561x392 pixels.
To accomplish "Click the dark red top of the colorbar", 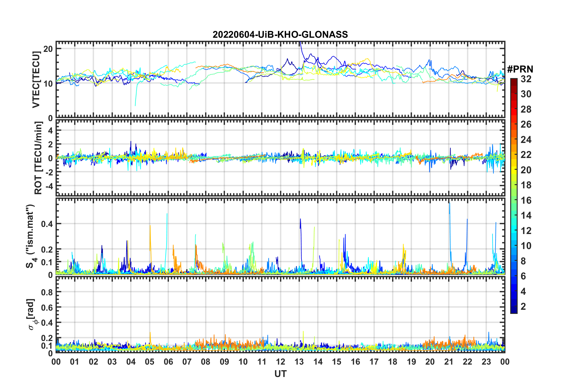I will 514,80.
